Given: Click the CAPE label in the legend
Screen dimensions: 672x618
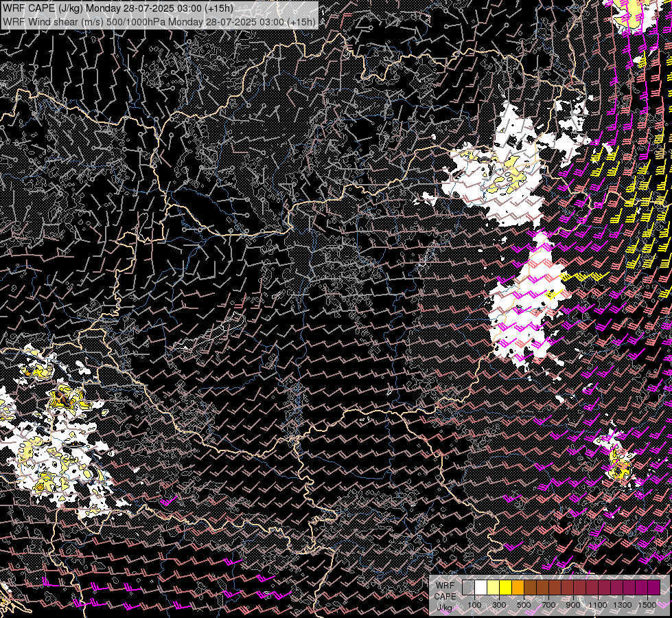Looking at the screenshot, I should 445,597.
